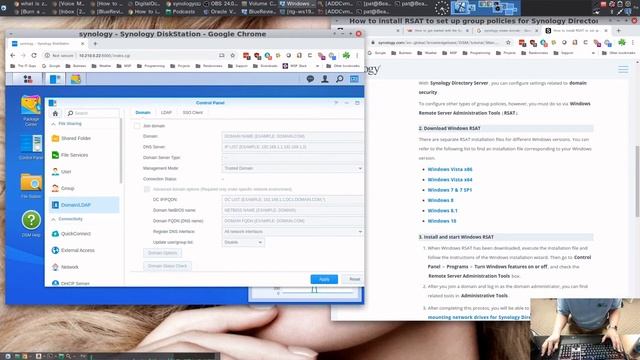The height and width of the screenshot is (360, 640).
Task: Open the Windows 8.1 download link
Action: point(442,211)
